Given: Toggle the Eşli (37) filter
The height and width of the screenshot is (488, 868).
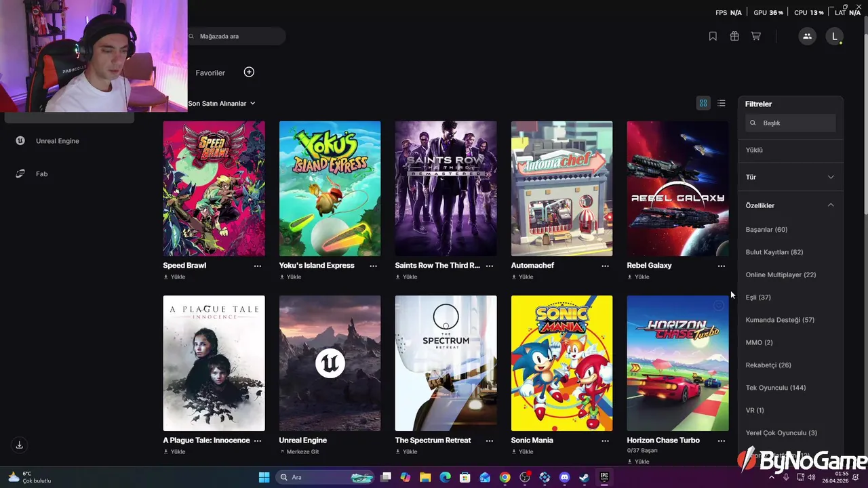Looking at the screenshot, I should 758,298.
